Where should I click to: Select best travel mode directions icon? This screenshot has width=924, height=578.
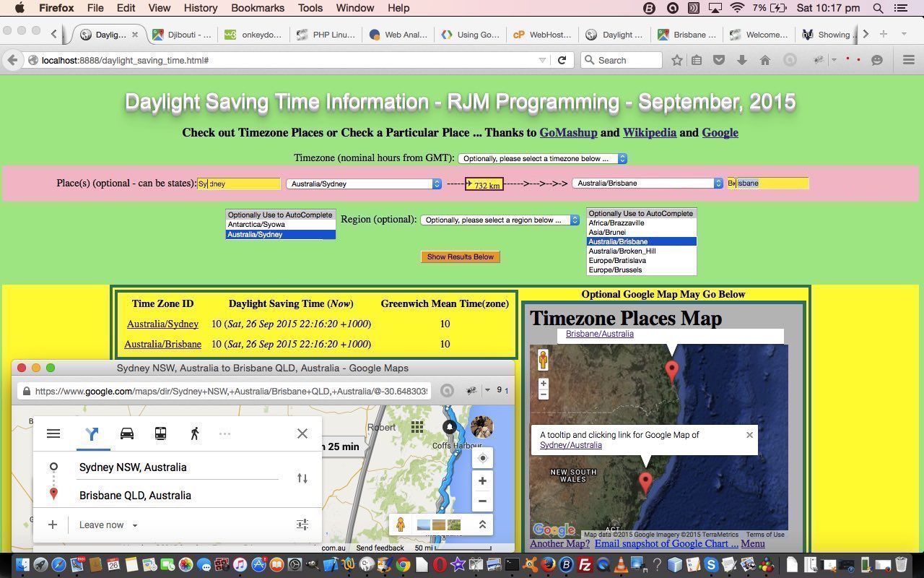click(92, 433)
